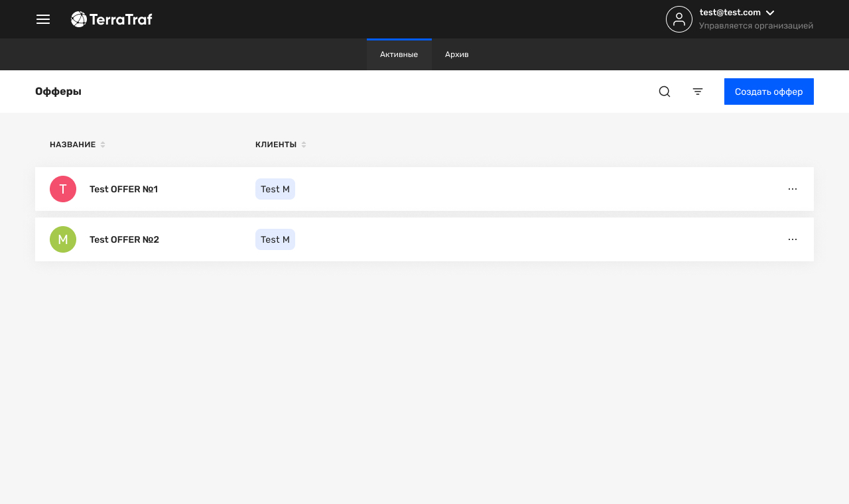This screenshot has width=849, height=504.
Task: Click the Test M client tag in Test OFFER №1 row
Action: [x=275, y=189]
